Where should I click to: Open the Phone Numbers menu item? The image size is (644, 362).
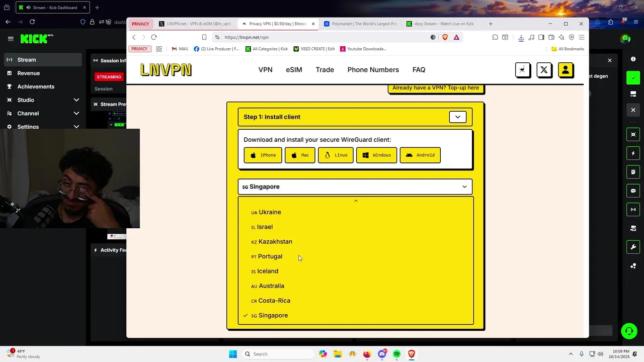coord(373,70)
